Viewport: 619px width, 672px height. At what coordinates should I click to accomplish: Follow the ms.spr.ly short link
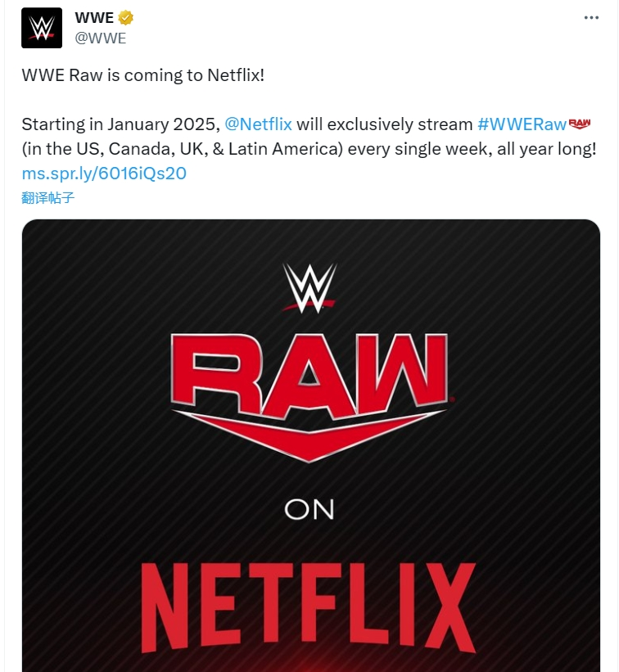click(x=104, y=174)
